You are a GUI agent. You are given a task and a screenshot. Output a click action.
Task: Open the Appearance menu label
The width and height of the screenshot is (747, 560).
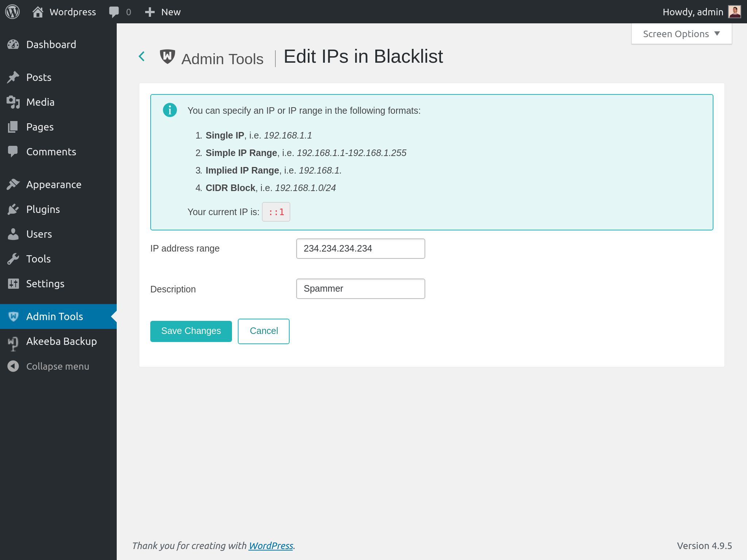coord(54,184)
